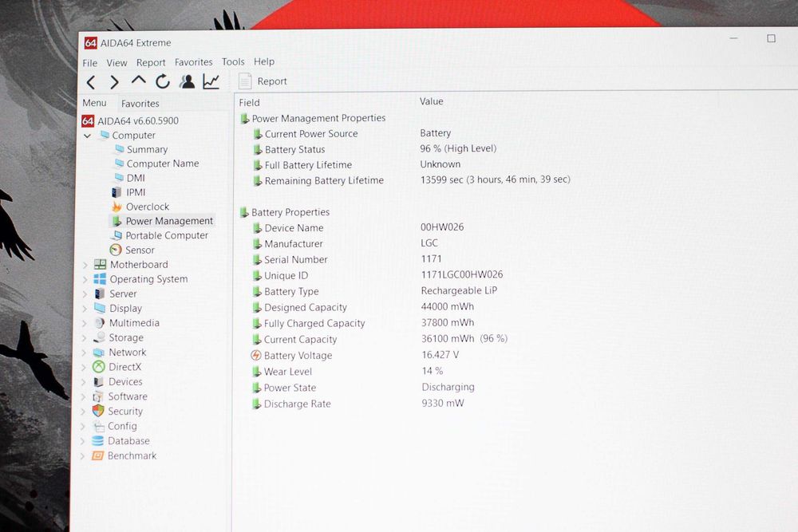This screenshot has width=798, height=532.
Task: Switch to the Favorites panel tab
Action: 140,103
